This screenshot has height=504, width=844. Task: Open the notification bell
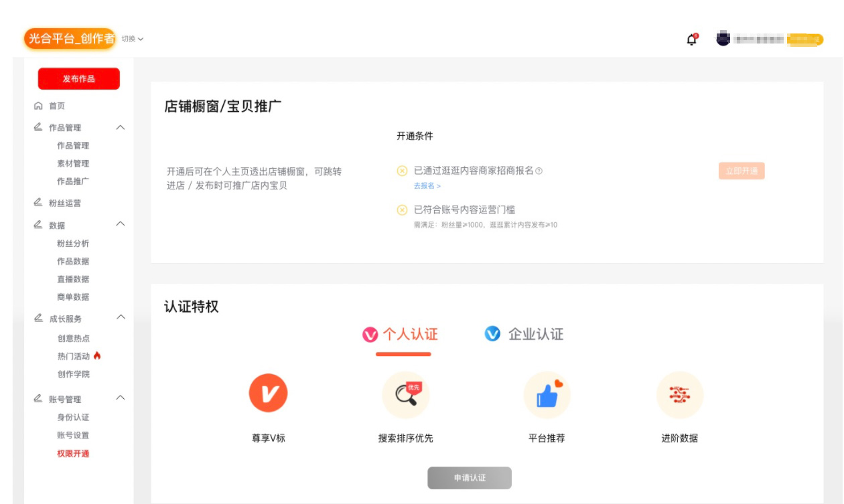[691, 39]
